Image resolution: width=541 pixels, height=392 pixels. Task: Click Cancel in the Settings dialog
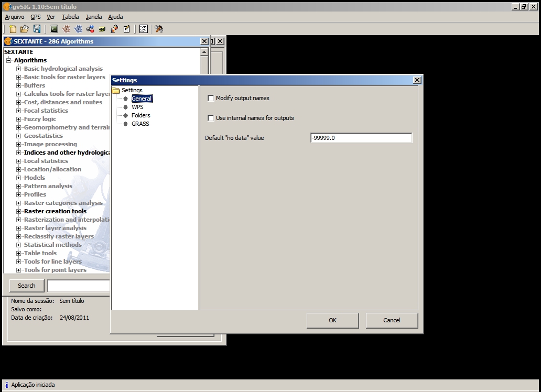[x=392, y=320]
